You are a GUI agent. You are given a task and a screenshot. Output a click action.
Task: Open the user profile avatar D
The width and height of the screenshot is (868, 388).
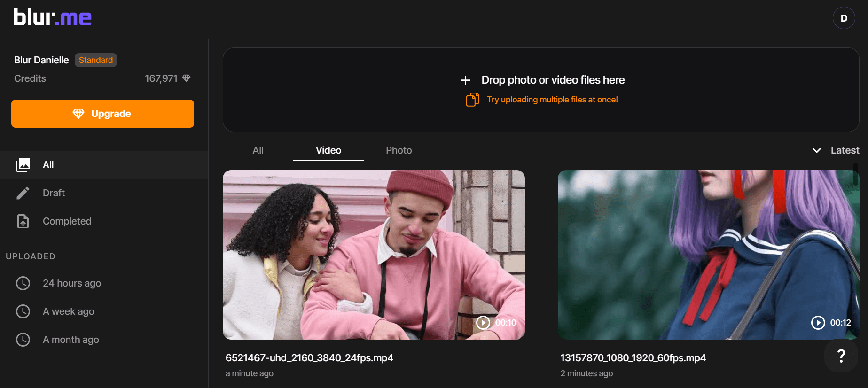844,18
